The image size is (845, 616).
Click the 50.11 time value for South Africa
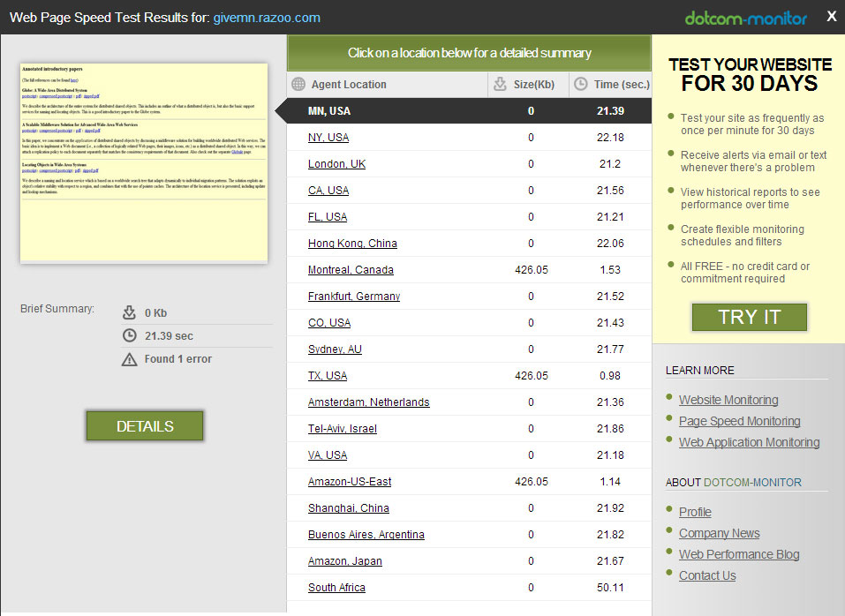coord(610,587)
